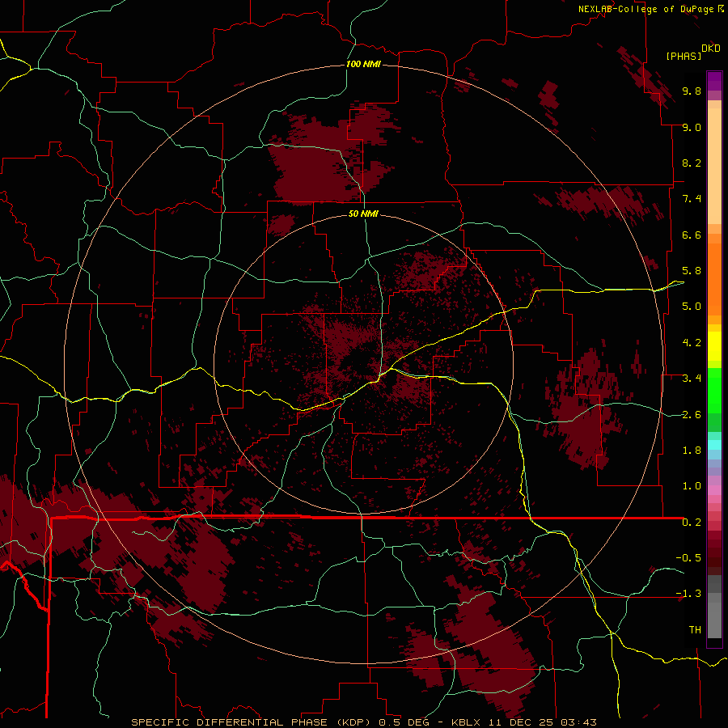728x728 pixels.
Task: Click the 1.8 value on color scale
Action: coord(692,451)
